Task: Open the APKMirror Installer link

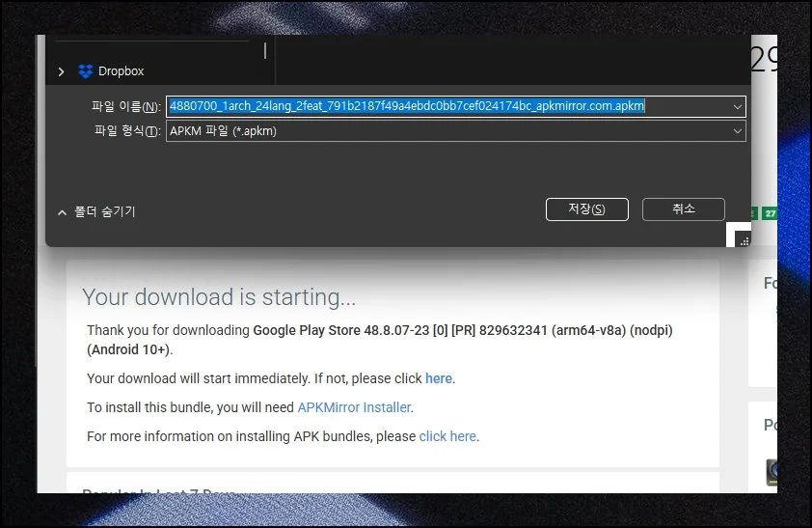Action: tap(354, 407)
